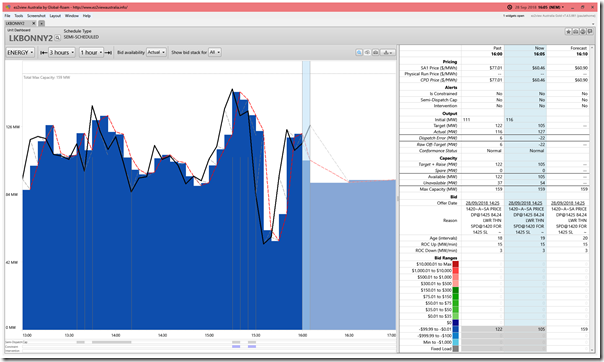Click the $500.01 to $1,000 swatch
This screenshot has width=604, height=362.
point(455,277)
